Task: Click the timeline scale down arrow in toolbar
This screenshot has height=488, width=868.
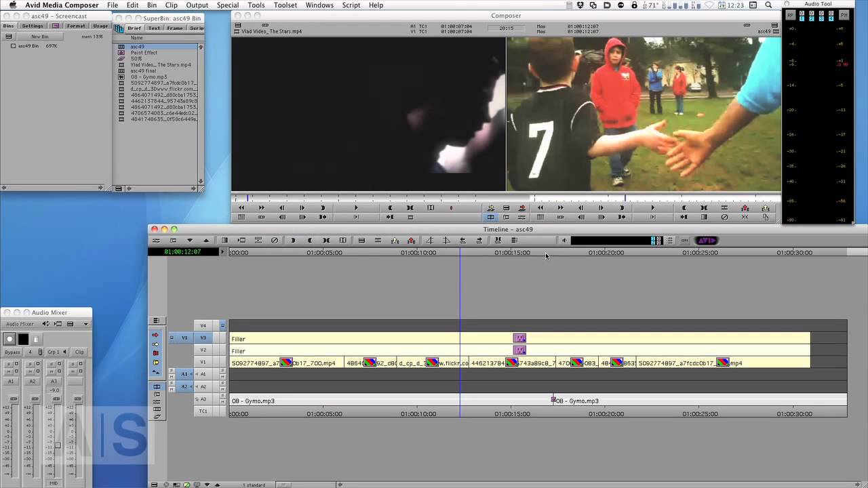Action: point(190,241)
